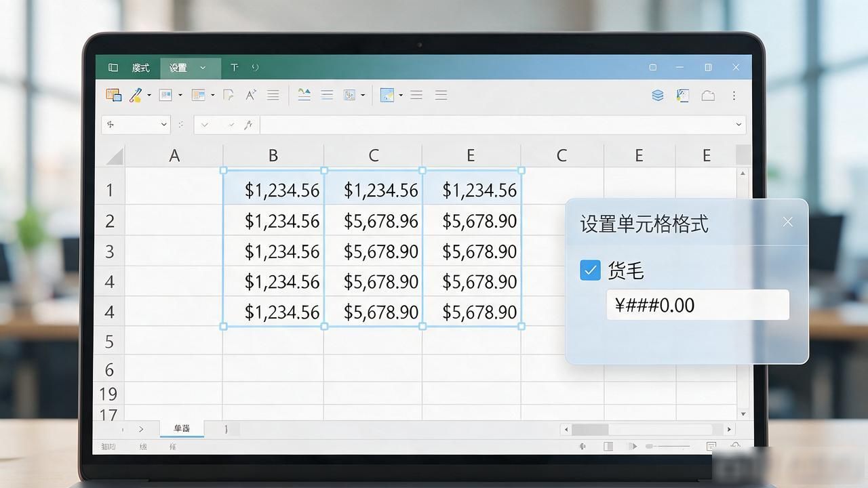Open the dropdown arrow beside the blue picture icon

(x=401, y=96)
